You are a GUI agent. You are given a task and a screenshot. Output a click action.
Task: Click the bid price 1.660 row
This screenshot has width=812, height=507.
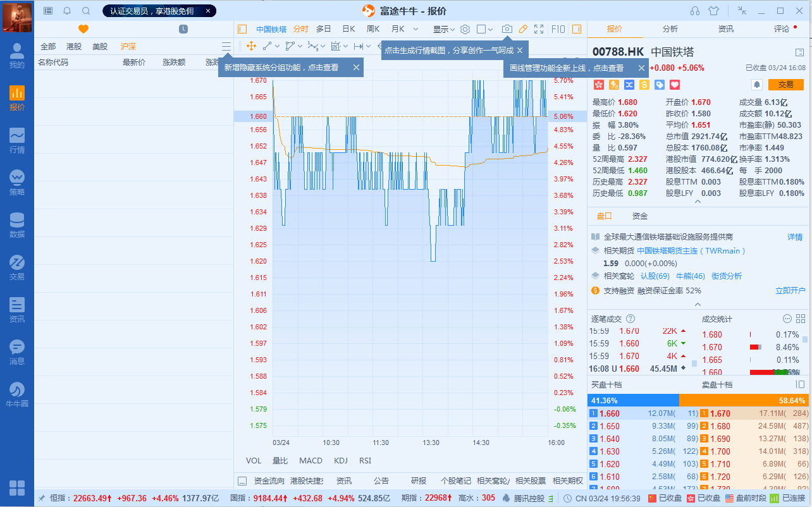[x=643, y=413]
